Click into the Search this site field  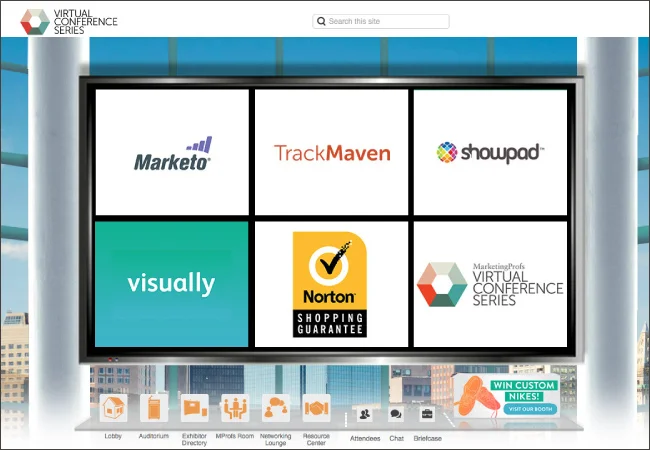tap(381, 22)
